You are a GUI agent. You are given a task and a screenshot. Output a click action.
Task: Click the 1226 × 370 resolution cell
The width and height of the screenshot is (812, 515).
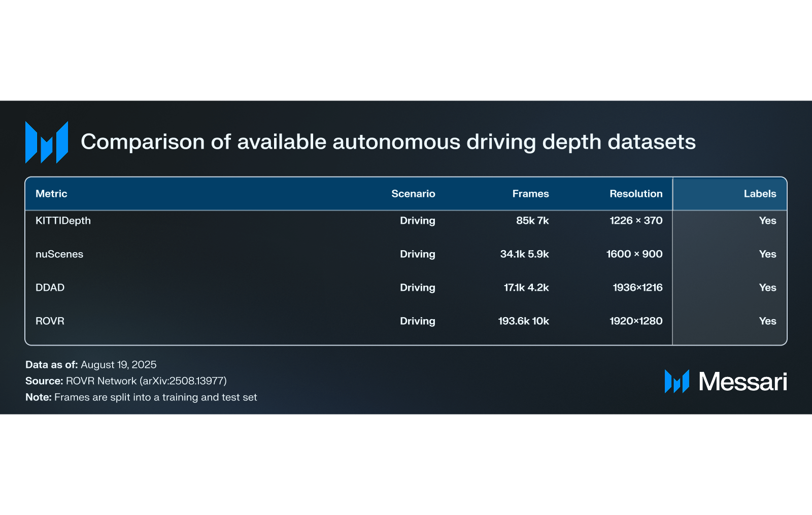(x=636, y=221)
